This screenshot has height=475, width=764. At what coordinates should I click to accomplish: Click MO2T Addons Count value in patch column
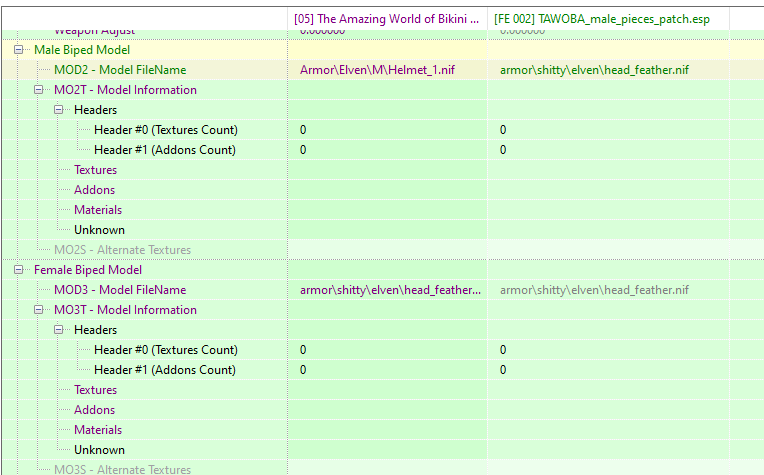coord(503,150)
